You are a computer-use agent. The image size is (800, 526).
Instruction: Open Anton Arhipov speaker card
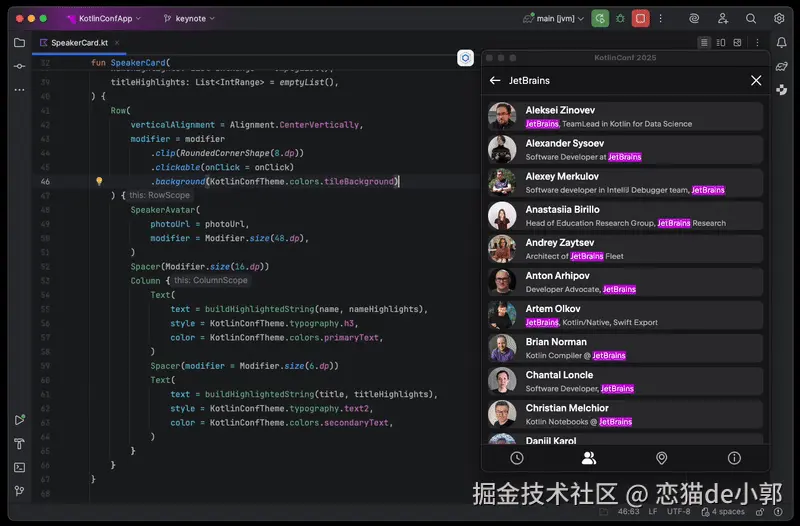(625, 282)
